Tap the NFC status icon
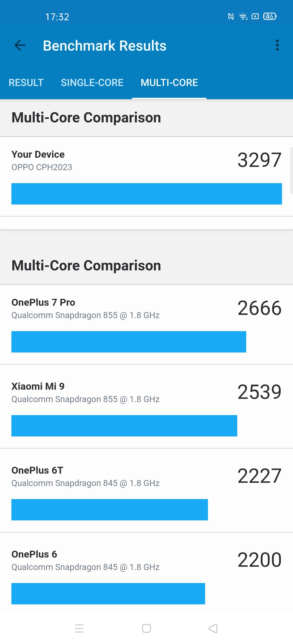Viewport: 293px width, 644px height. 231,16
